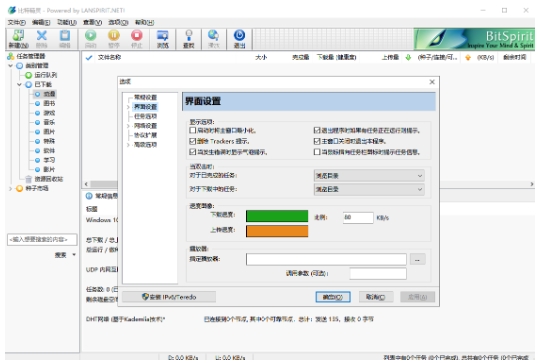Click the orange up-arrow column header icon
Screen dimensions: 538x363
(468, 58)
